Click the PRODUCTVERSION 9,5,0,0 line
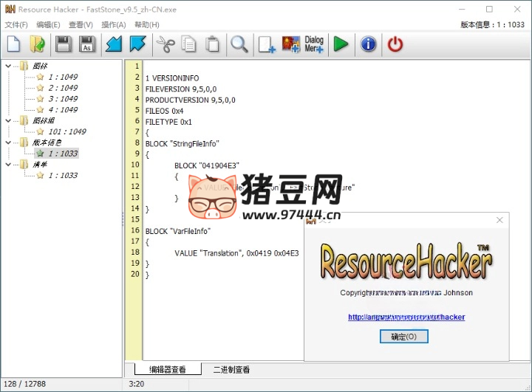The image size is (532, 392). point(191,100)
